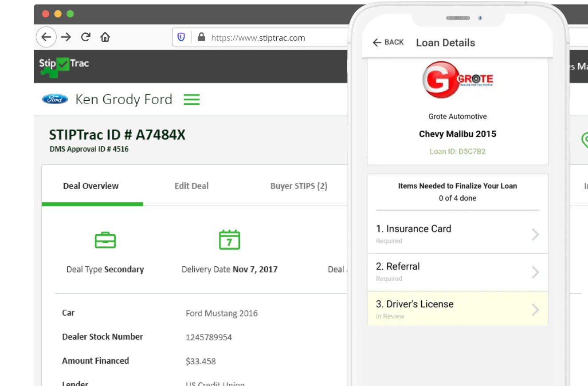Image resolution: width=588 pixels, height=386 pixels.
Task: Click the macOS green maximize button
Action: click(x=70, y=14)
